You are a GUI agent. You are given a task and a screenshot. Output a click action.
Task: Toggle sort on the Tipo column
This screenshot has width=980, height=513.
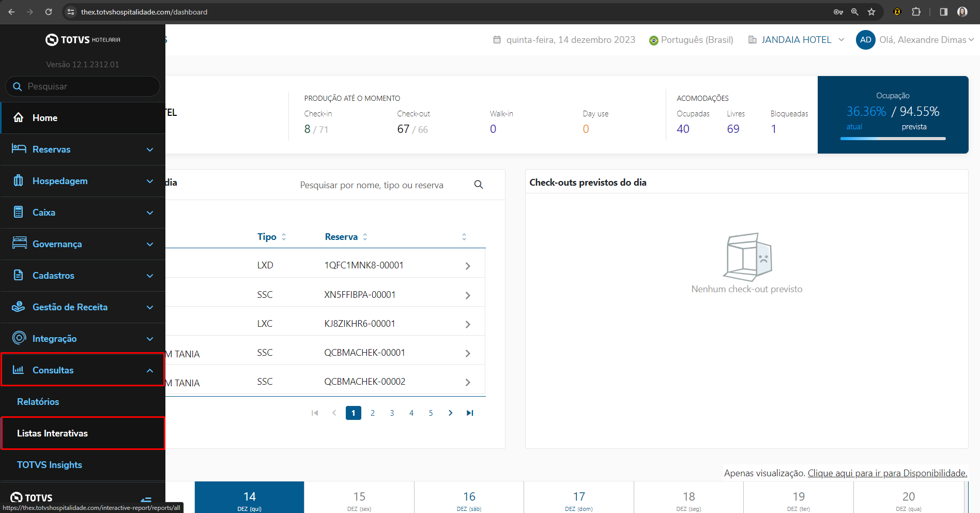284,236
